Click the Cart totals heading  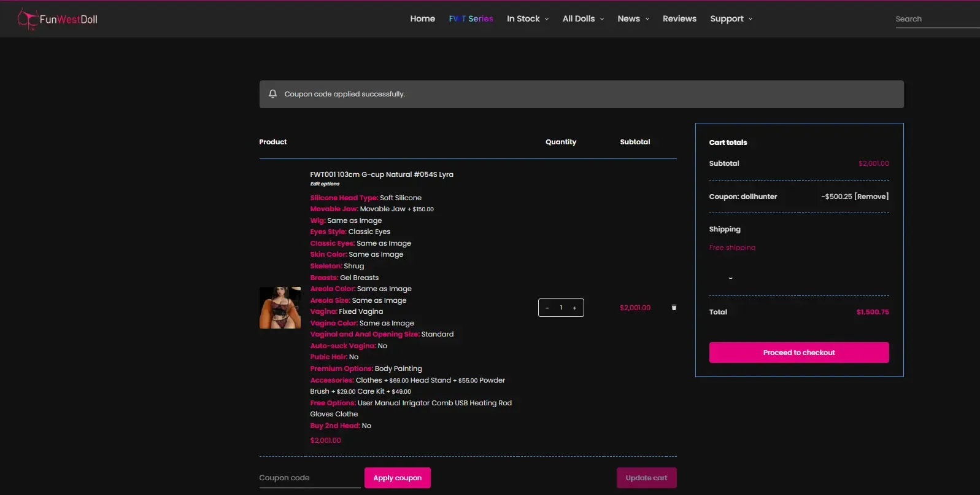coord(728,142)
